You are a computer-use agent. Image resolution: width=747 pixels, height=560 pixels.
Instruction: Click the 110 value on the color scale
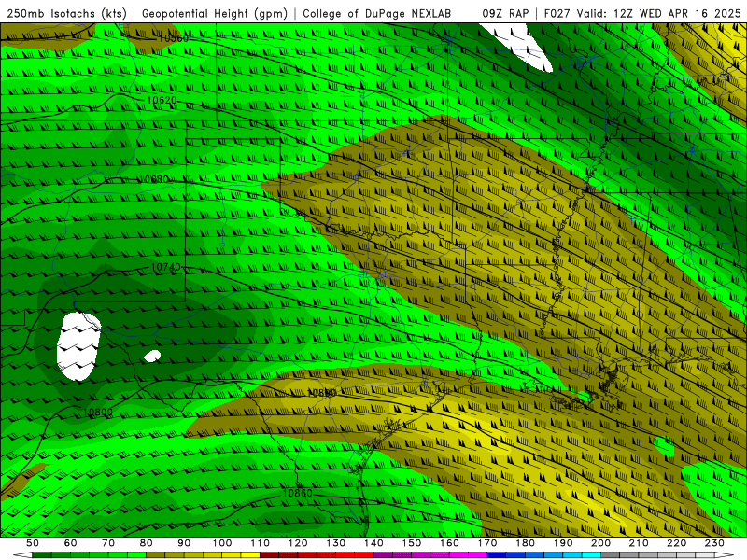click(x=261, y=543)
